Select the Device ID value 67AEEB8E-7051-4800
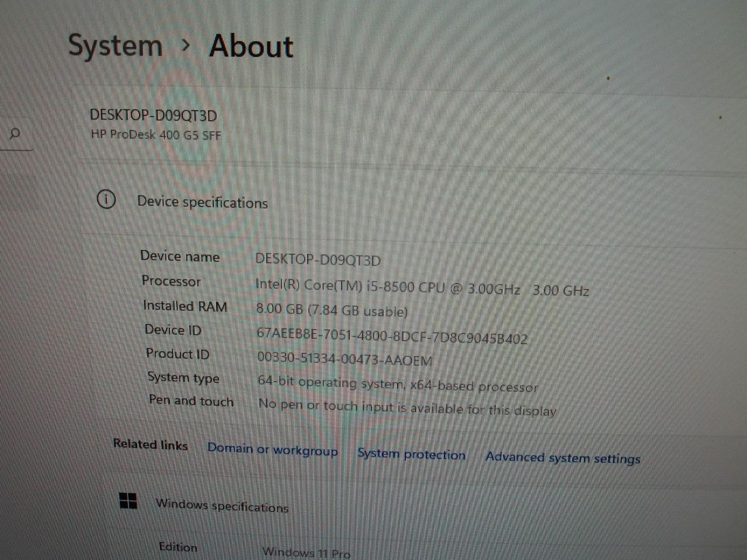The width and height of the screenshot is (747, 560). [392, 335]
